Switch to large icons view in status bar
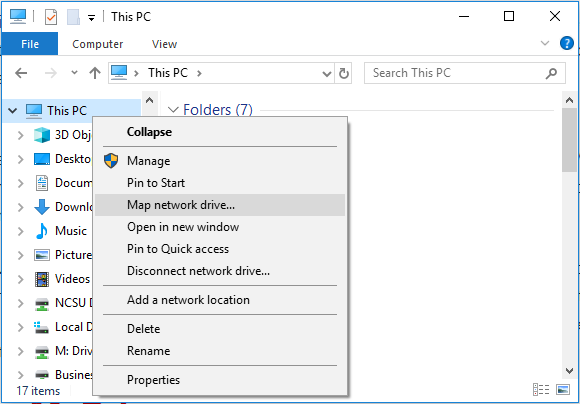Image resolution: width=580 pixels, height=404 pixels. pos(563,390)
